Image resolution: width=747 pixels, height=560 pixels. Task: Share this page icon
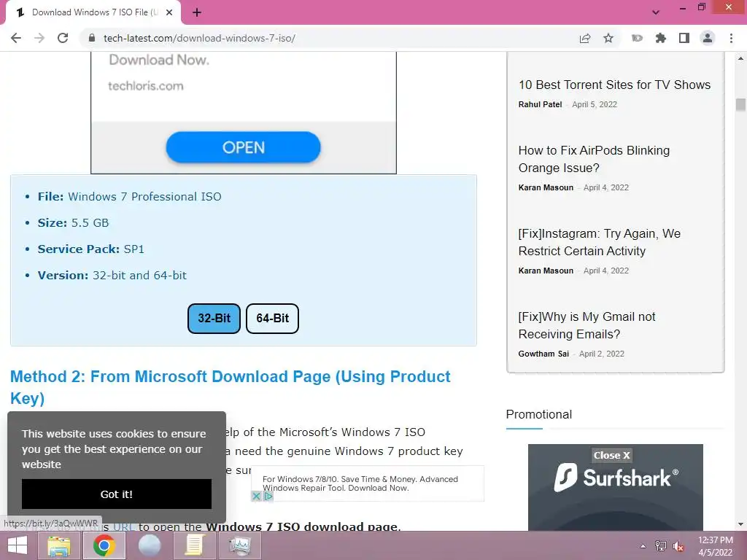[584, 38]
